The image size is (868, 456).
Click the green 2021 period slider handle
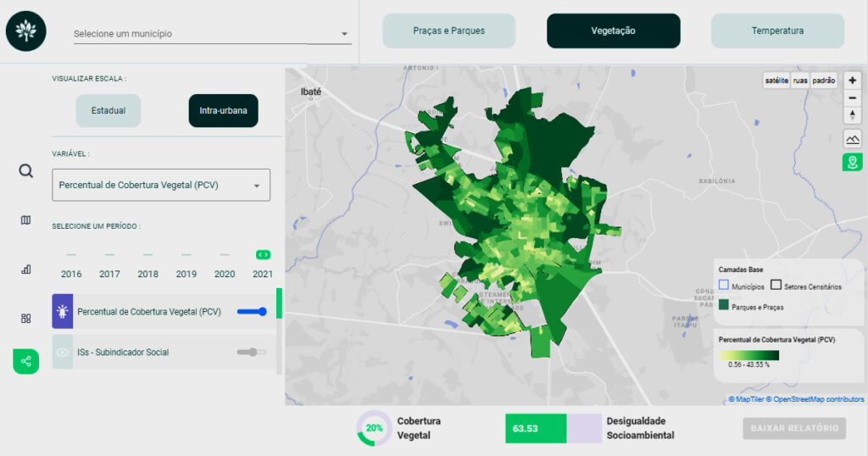tap(263, 254)
